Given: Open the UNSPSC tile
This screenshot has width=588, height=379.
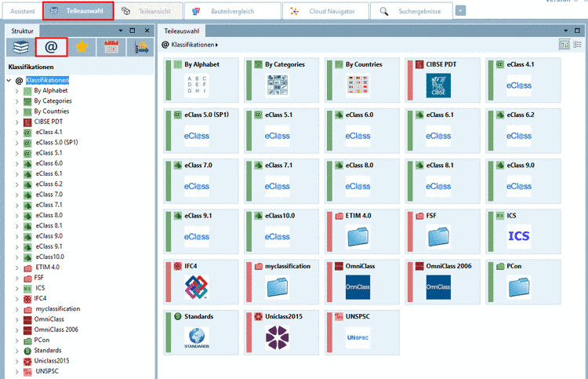Looking at the screenshot, I should coord(362,332).
